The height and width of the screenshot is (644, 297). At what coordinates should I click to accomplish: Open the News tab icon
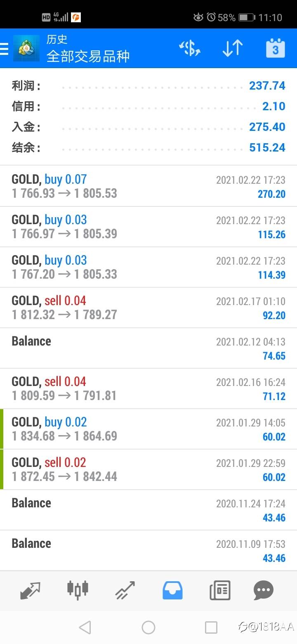(220, 590)
